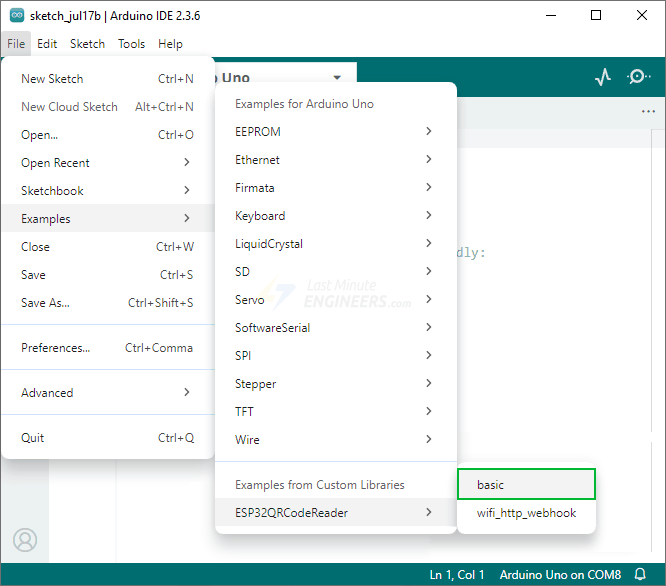The height and width of the screenshot is (586, 666).
Task: Click the user account profile icon
Action: point(25,540)
